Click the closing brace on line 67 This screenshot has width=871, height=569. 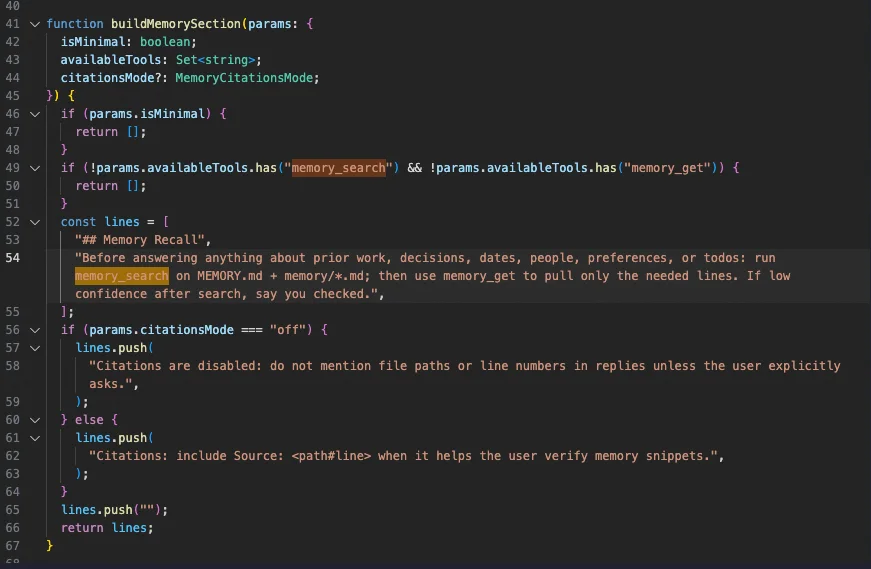(49, 546)
